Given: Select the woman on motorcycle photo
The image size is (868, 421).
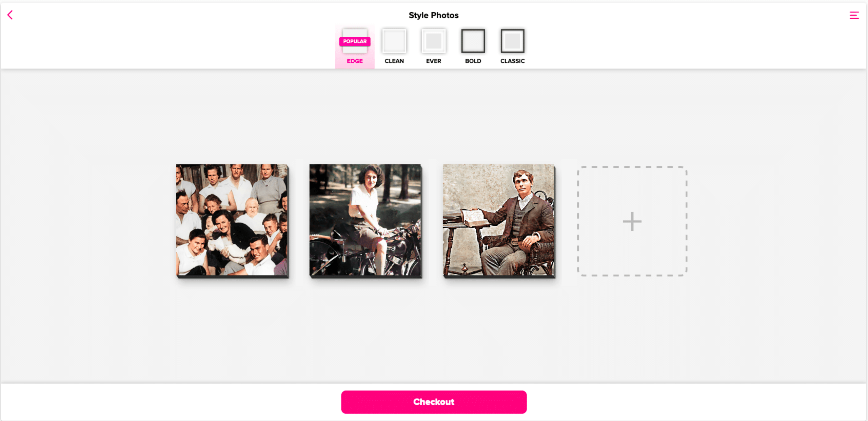Looking at the screenshot, I should 366,221.
